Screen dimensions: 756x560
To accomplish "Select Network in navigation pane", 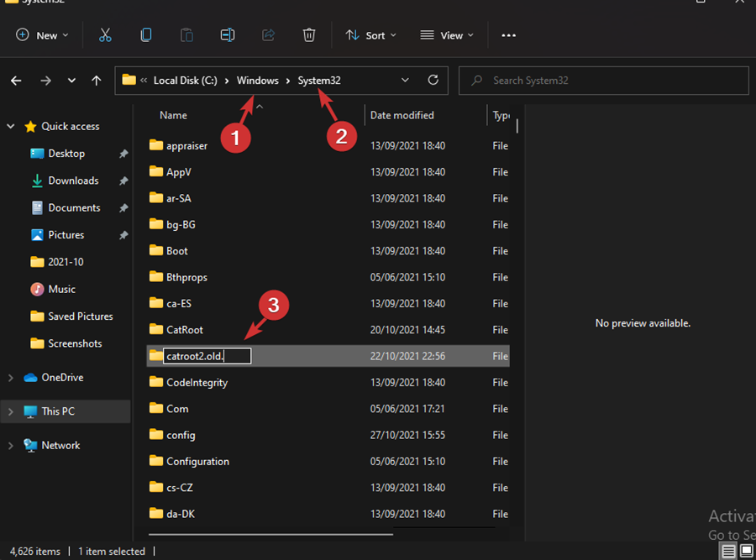I will [60, 446].
